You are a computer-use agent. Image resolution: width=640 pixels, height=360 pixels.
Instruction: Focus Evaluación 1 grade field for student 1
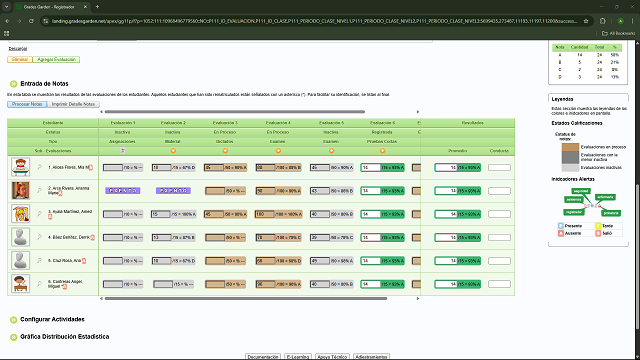point(113,167)
